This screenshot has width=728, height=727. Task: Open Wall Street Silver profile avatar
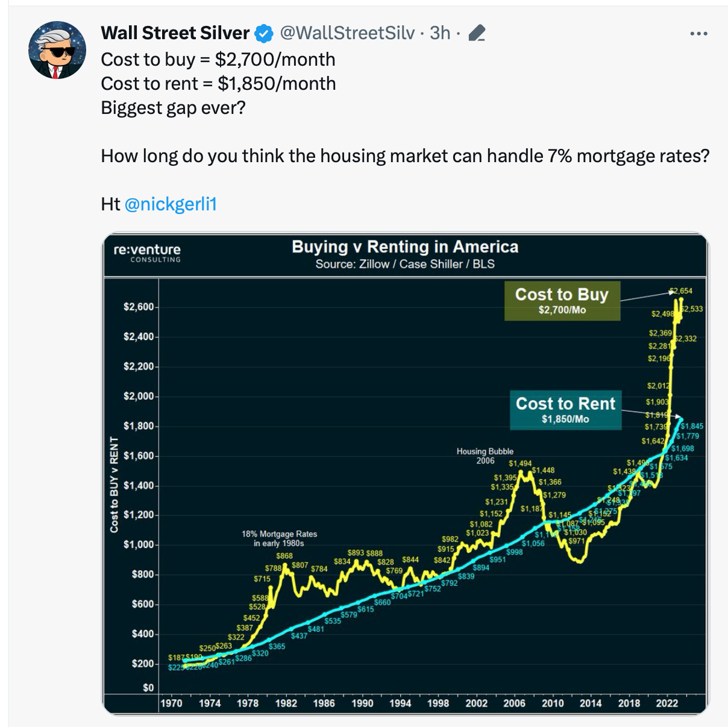[58, 50]
